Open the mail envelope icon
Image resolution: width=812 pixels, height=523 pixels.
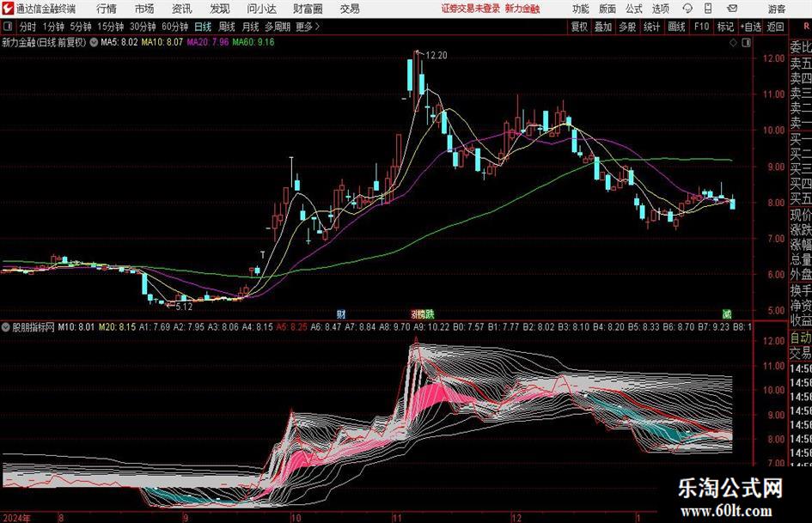pyautogui.click(x=732, y=9)
